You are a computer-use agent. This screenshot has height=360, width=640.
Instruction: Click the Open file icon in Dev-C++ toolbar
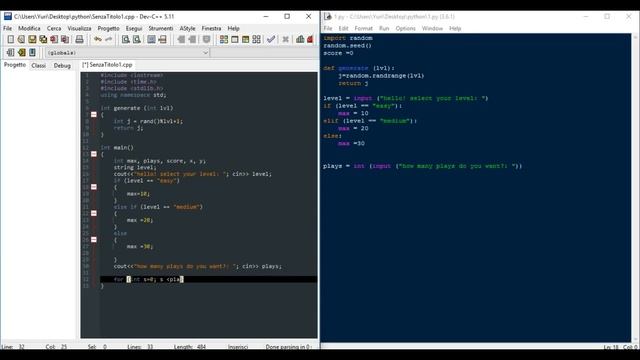21,39
